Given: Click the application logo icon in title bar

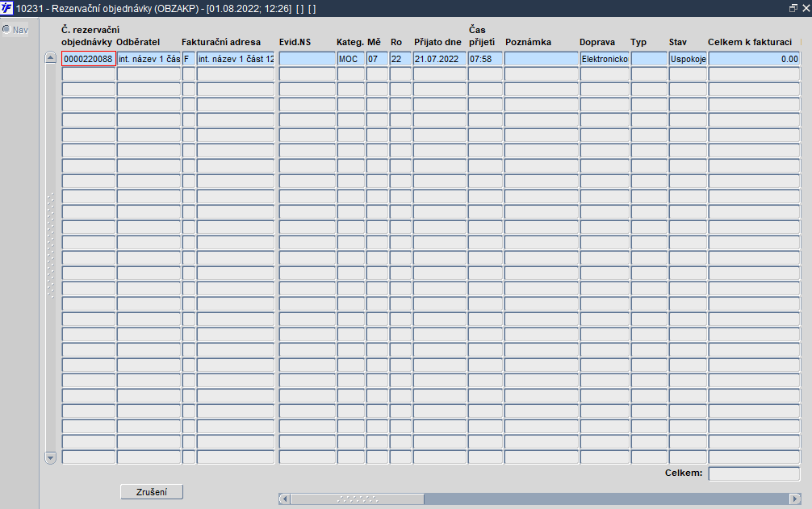Looking at the screenshot, I should click(6, 8).
